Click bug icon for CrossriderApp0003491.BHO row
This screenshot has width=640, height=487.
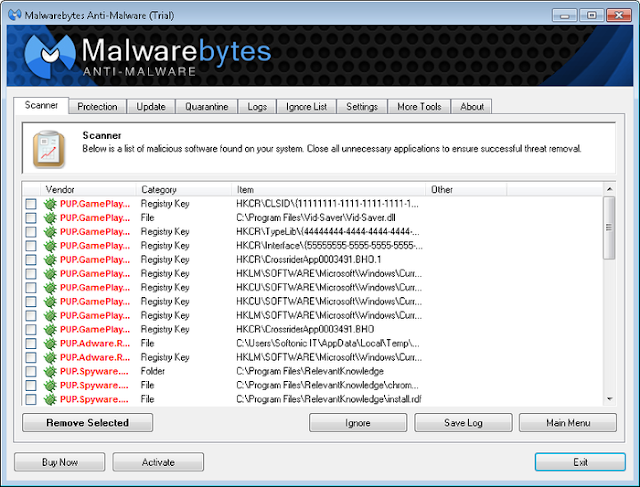pyautogui.click(x=50, y=329)
